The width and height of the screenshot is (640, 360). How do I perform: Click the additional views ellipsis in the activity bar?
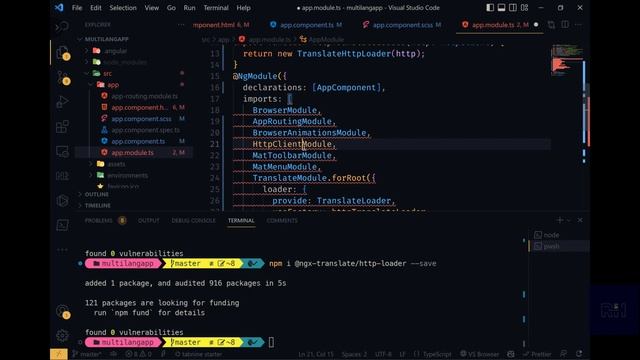coord(62,250)
